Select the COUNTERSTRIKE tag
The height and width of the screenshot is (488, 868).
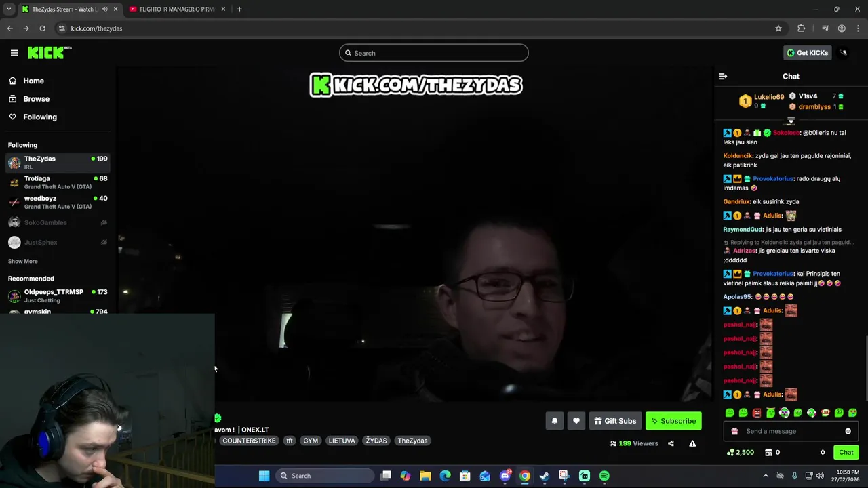(x=249, y=441)
